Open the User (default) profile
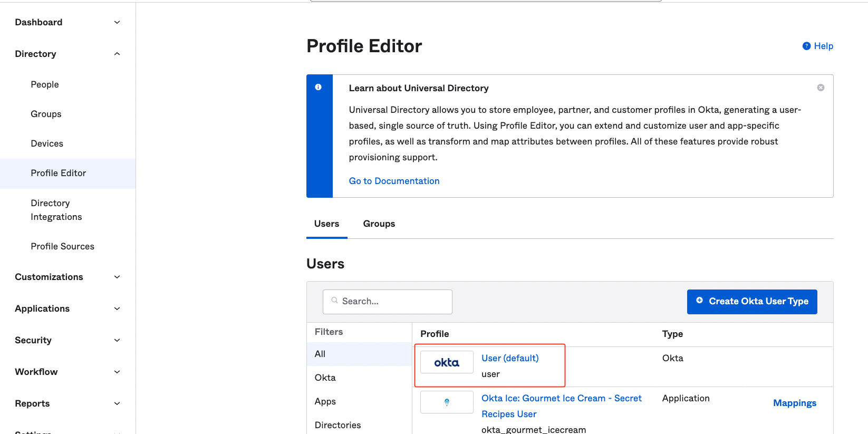Screen dimensions: 868x434 509,358
